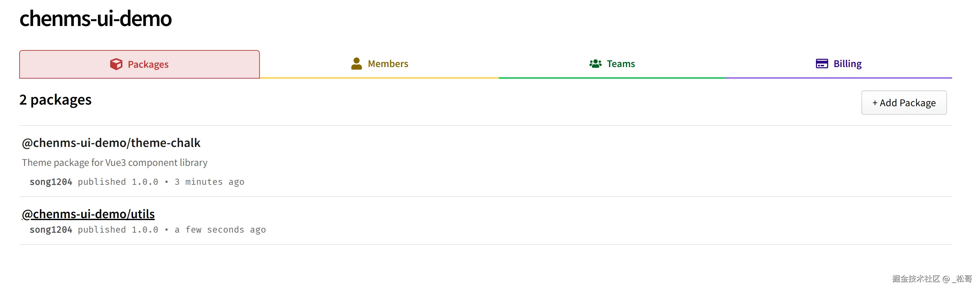This screenshot has height=291, width=980.
Task: Click the published 1.0.0 version for theme-chalk
Action: (118, 182)
